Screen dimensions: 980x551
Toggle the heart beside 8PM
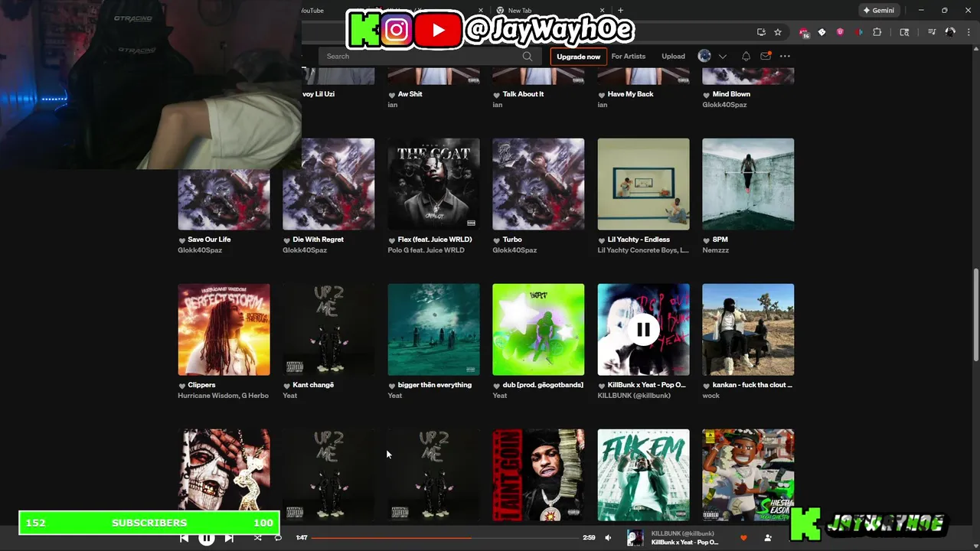click(x=706, y=240)
